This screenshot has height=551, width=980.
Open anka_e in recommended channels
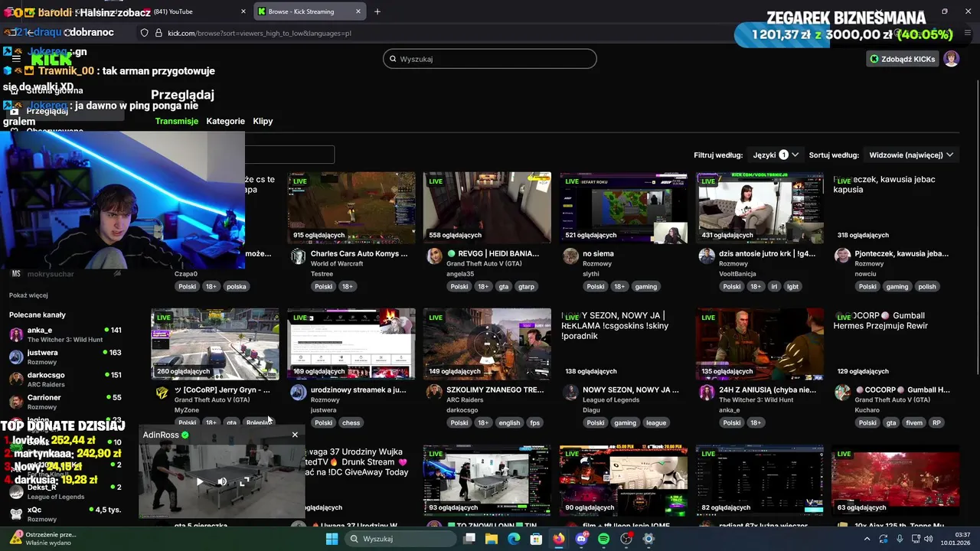(65, 334)
